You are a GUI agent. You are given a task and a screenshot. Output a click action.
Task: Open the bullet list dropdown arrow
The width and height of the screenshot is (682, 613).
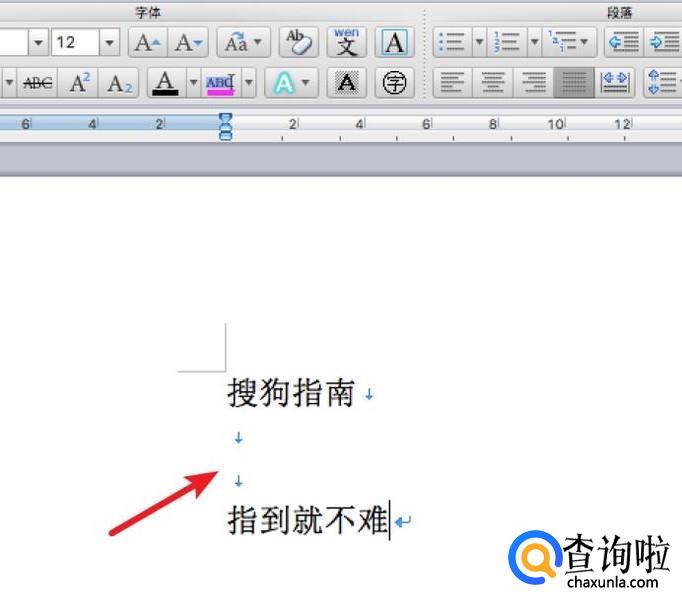coord(479,42)
